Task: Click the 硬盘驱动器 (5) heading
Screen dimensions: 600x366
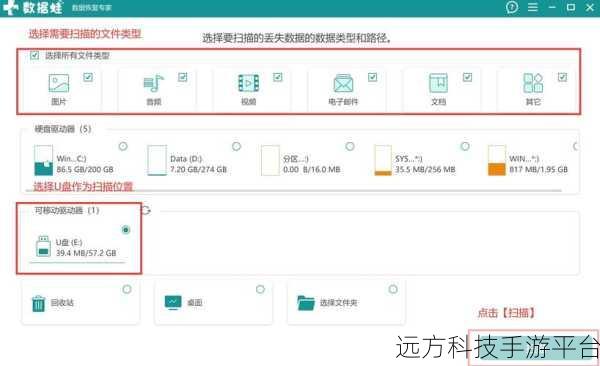Action: coord(63,129)
